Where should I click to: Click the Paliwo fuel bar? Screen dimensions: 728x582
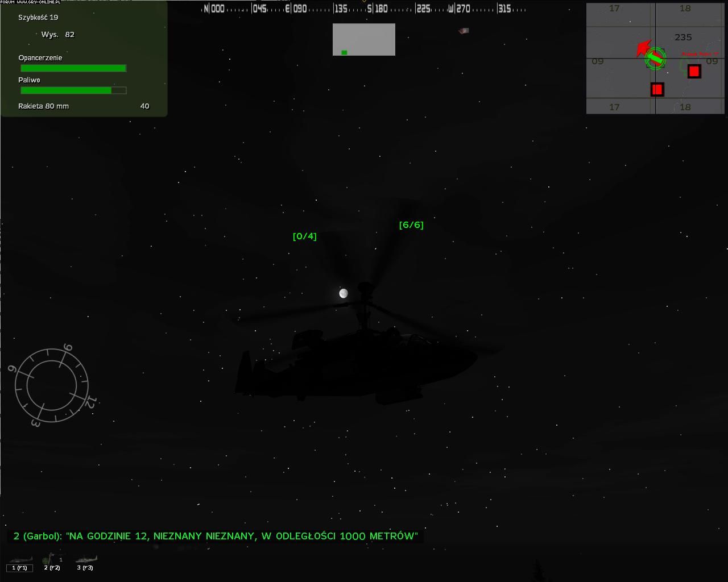(x=73, y=90)
